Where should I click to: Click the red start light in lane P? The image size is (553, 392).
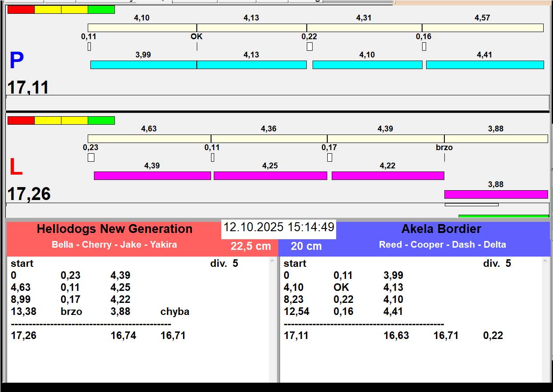(21, 9)
